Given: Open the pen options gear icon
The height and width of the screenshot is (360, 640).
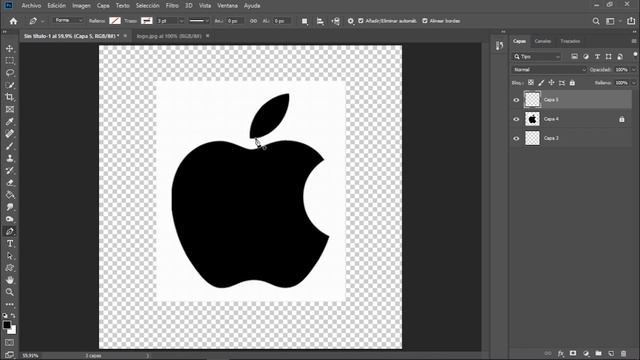Looking at the screenshot, I should click(351, 21).
